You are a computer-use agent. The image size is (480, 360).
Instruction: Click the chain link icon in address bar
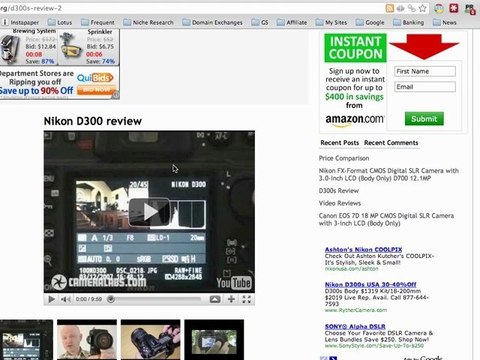412,8
